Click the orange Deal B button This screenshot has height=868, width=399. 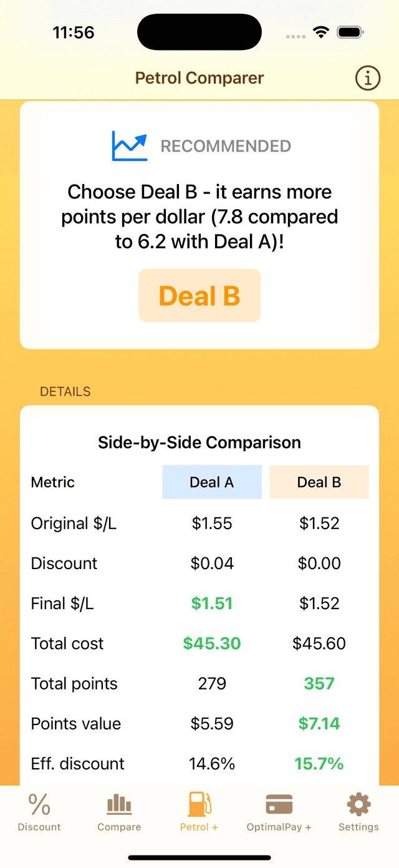pyautogui.click(x=199, y=296)
